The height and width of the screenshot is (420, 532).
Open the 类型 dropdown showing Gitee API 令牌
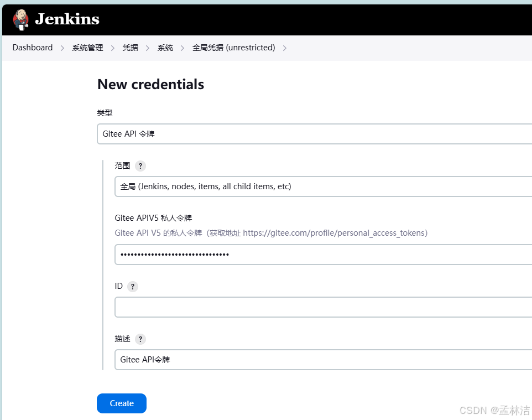315,134
